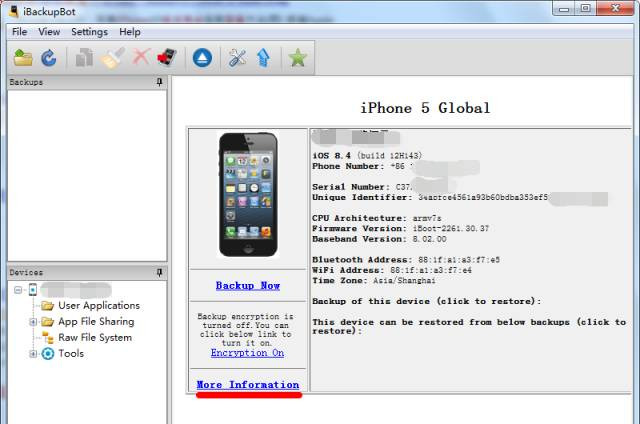The height and width of the screenshot is (424, 640).
Task: Click the blue refresh arrow icon
Action: 49,58
